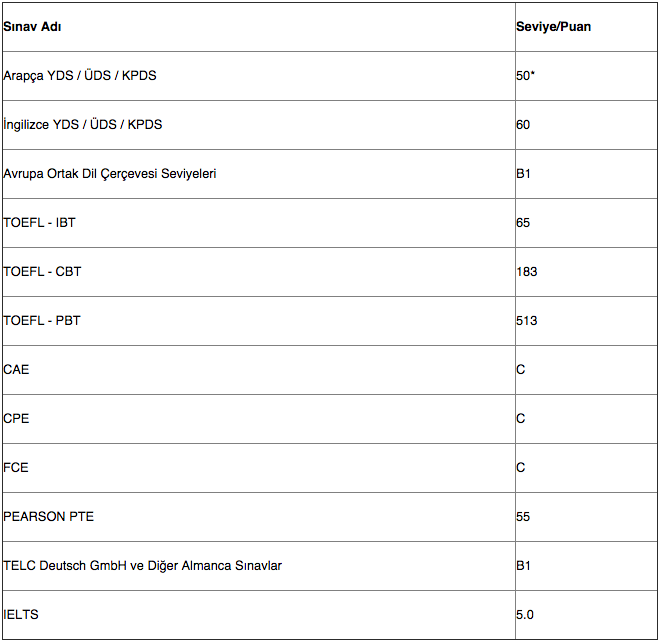Select the "Arapça YDS / ÜDS / KPDS" cell
Viewport: 658px width, 641px height.
[80, 76]
